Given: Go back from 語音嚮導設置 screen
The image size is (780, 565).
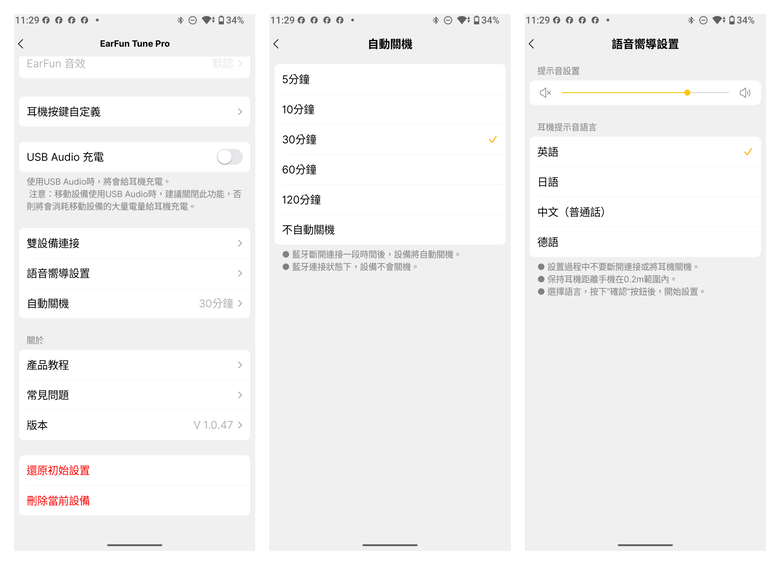Looking at the screenshot, I should click(531, 44).
